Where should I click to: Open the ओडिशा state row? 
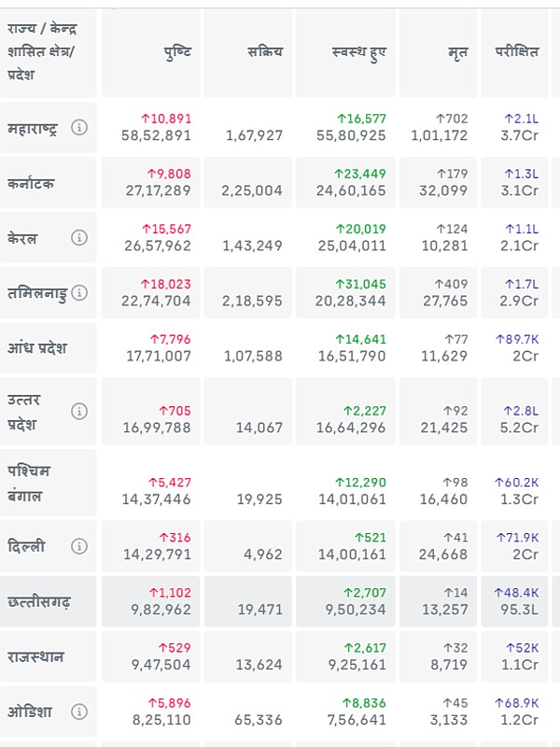pyautogui.click(x=30, y=712)
